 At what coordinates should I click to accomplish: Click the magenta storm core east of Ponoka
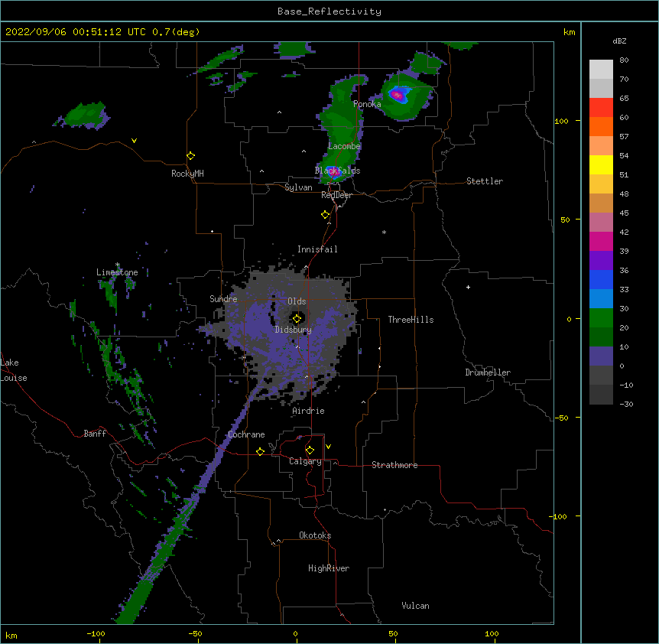click(398, 95)
